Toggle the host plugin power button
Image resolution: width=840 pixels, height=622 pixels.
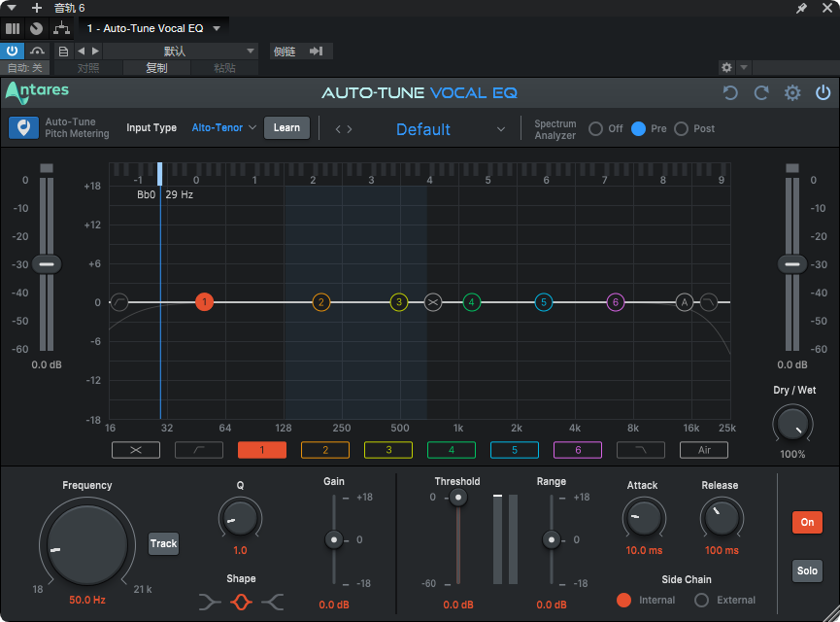tap(12, 52)
